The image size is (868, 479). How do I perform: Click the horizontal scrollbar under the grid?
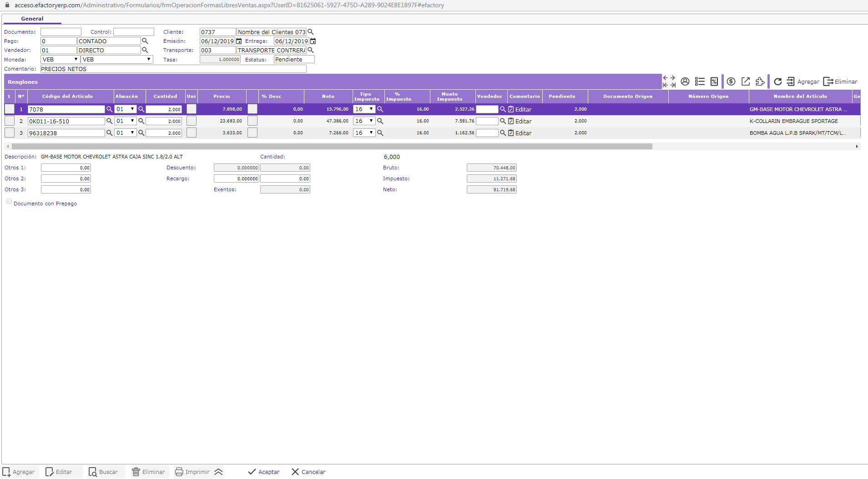point(332,147)
